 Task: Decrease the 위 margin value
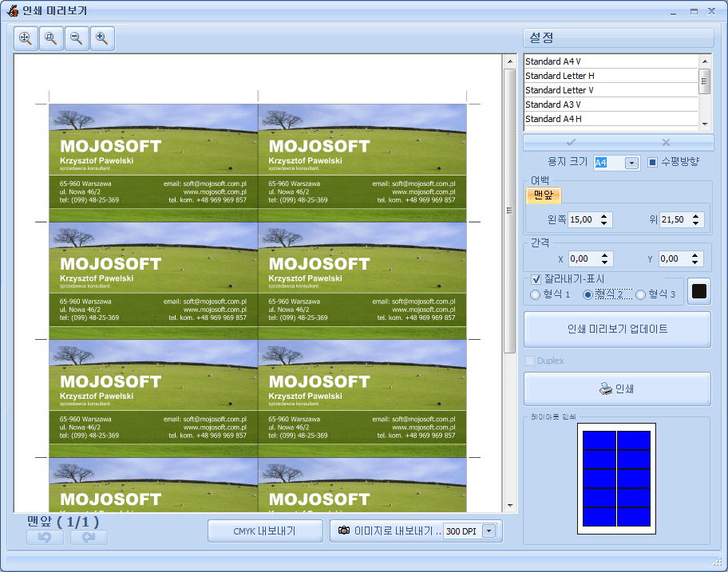click(695, 223)
